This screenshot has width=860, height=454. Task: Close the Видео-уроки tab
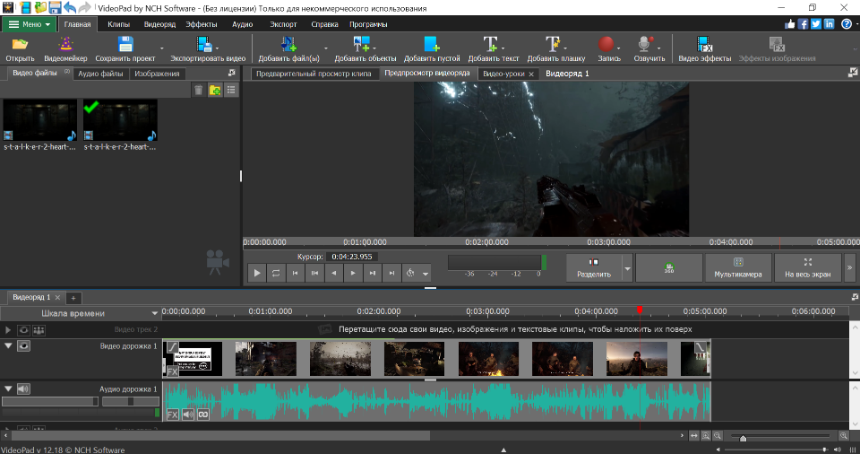click(x=531, y=74)
